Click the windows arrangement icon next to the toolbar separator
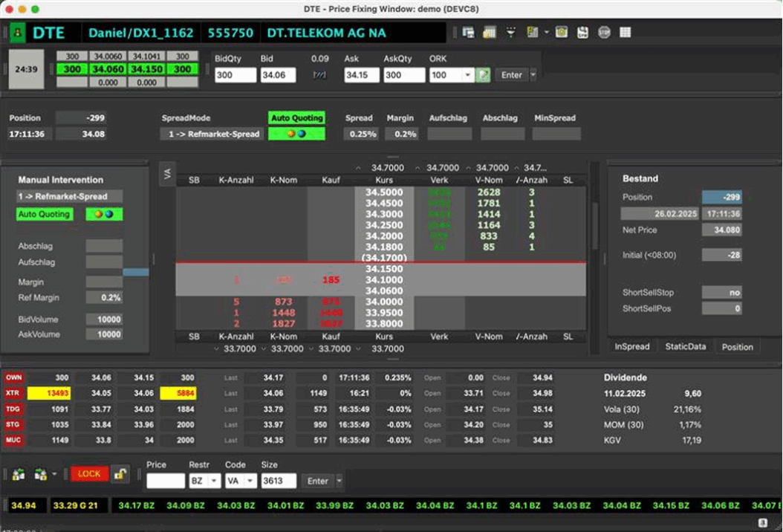Viewport: 783px width, 532px height. (469, 32)
